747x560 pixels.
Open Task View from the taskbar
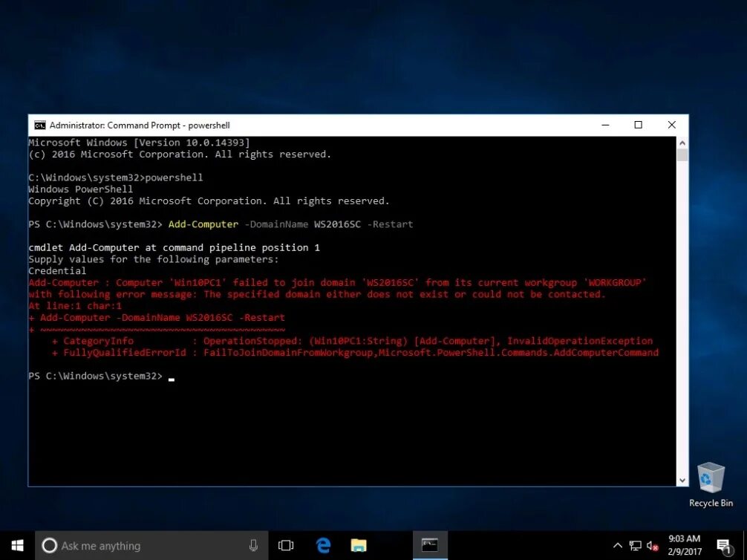(x=286, y=546)
